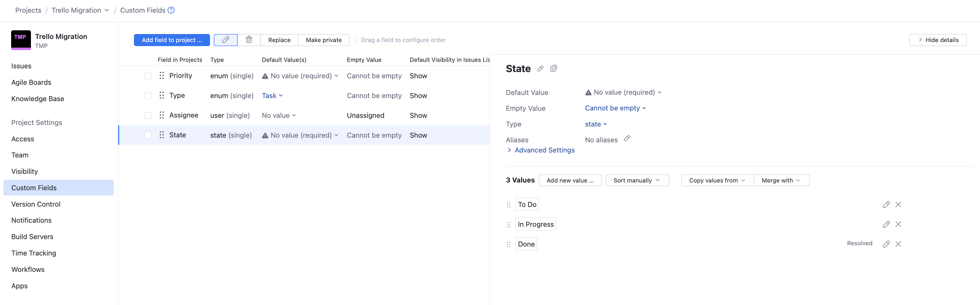Click the copy icon beside the State title

553,68
